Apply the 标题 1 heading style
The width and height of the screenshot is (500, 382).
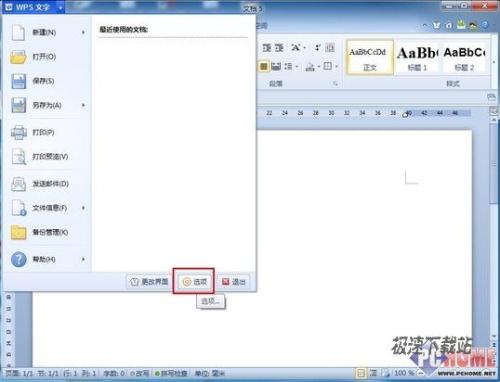tap(417, 57)
